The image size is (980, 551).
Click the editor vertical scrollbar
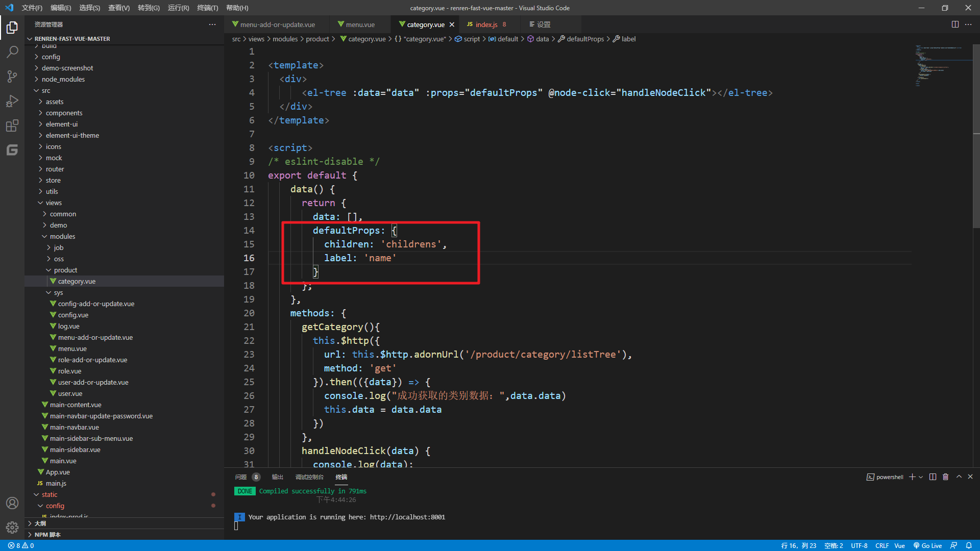(x=976, y=136)
